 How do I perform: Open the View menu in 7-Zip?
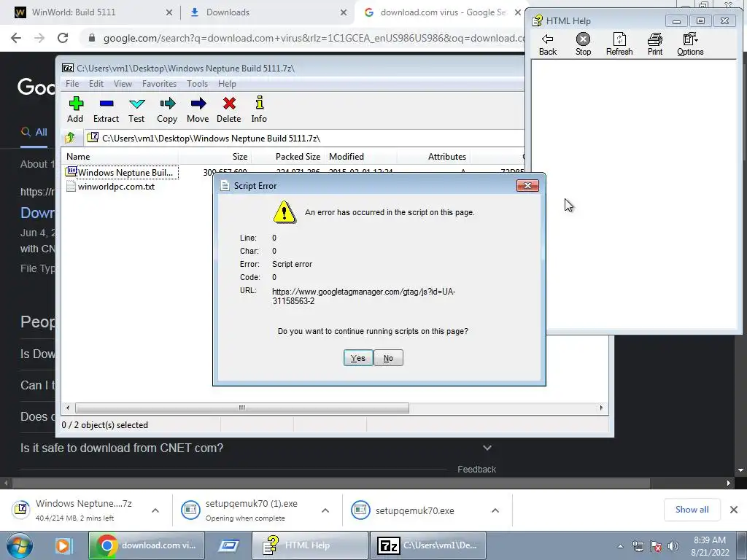coord(123,84)
